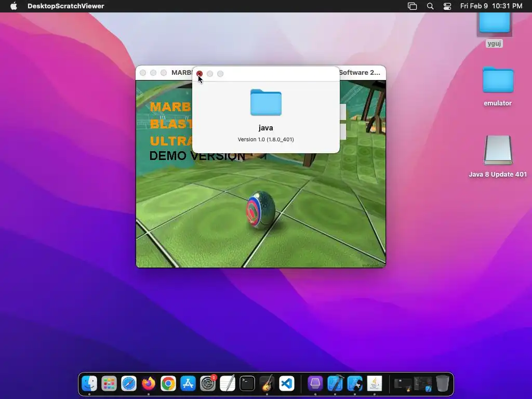Select the Java 8 Update 401 disk
This screenshot has width=532, height=399.
(498, 150)
